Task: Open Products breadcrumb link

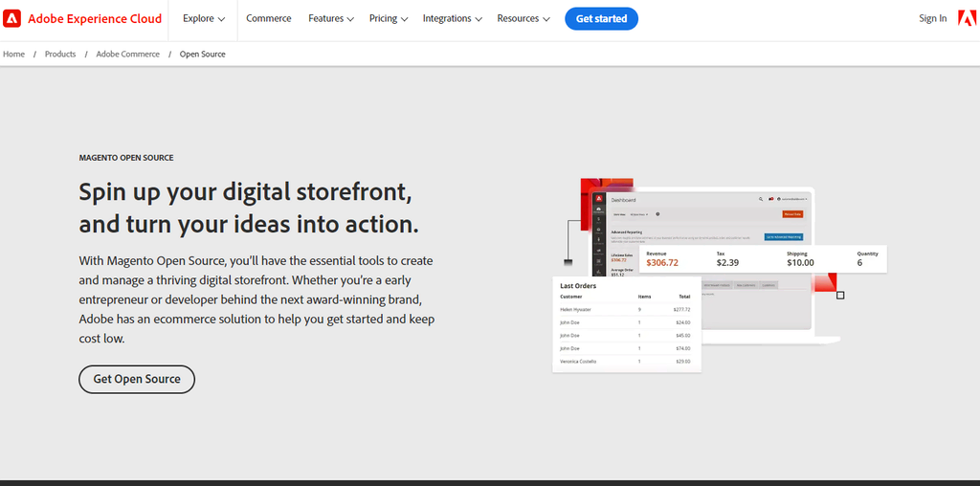Action: [60, 55]
